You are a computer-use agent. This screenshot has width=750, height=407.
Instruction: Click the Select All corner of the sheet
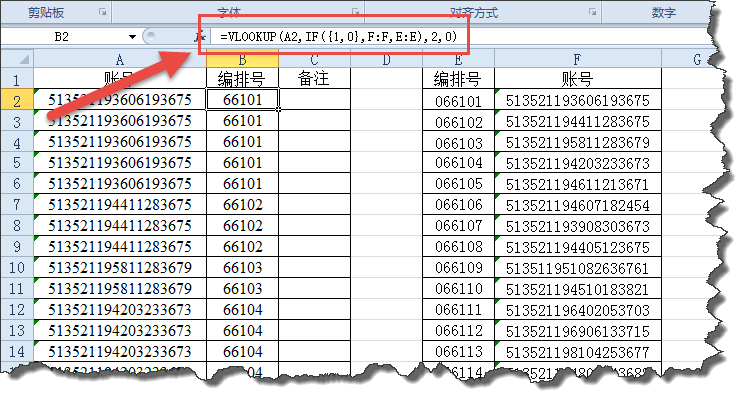pos(17,59)
